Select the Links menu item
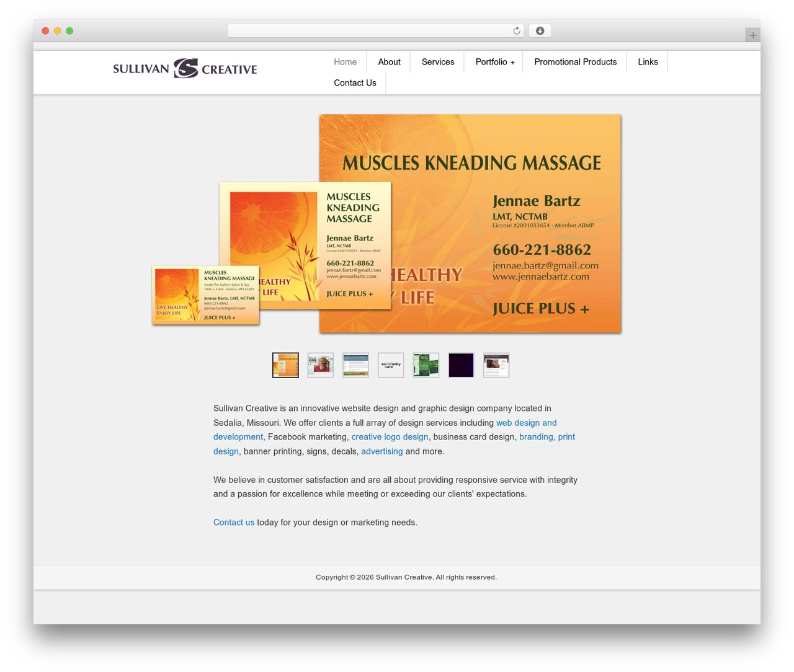Image resolution: width=794 pixels, height=672 pixels. [x=648, y=62]
